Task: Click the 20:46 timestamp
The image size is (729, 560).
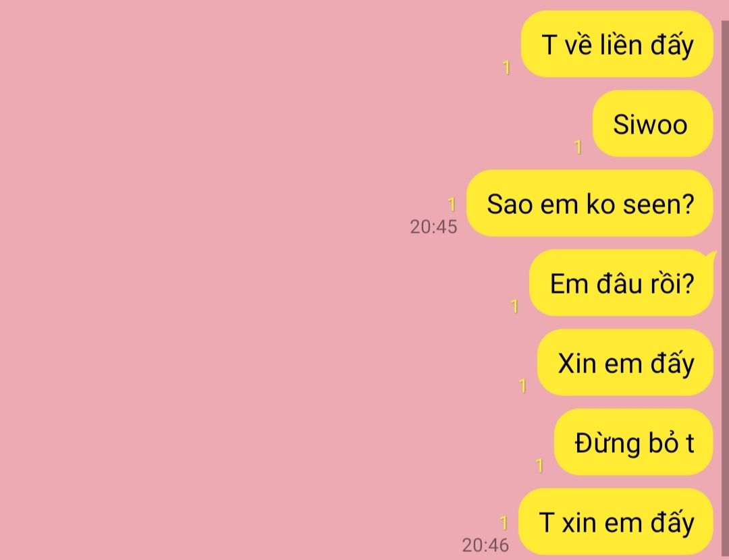Action: 485,545
